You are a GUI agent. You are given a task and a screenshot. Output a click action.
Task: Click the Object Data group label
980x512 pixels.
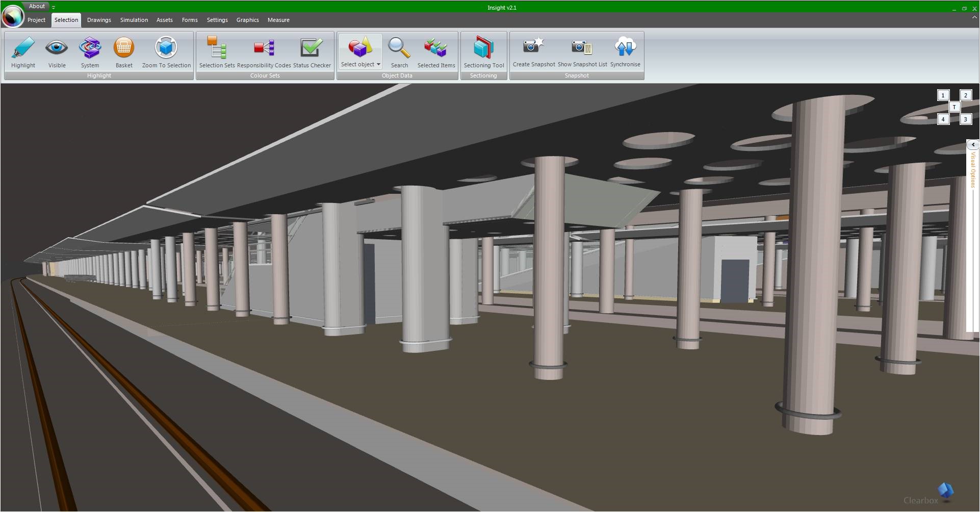click(x=397, y=75)
